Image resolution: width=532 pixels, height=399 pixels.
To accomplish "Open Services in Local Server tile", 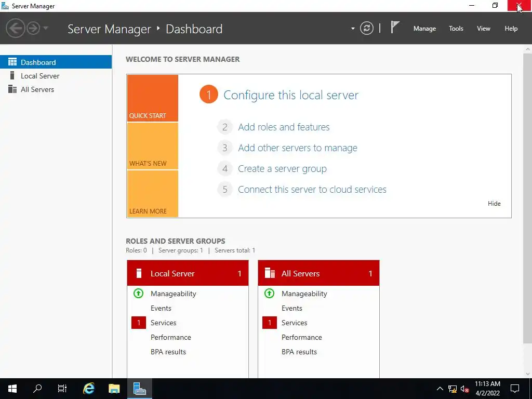I will [163, 323].
